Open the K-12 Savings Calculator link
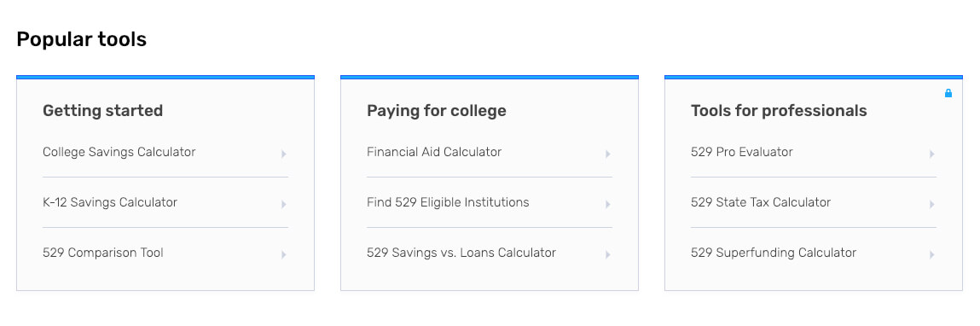980x326 pixels. tap(110, 202)
